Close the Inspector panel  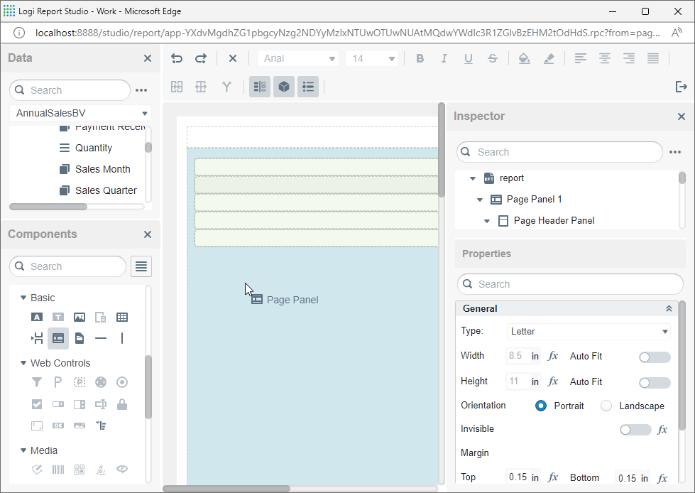pos(681,116)
